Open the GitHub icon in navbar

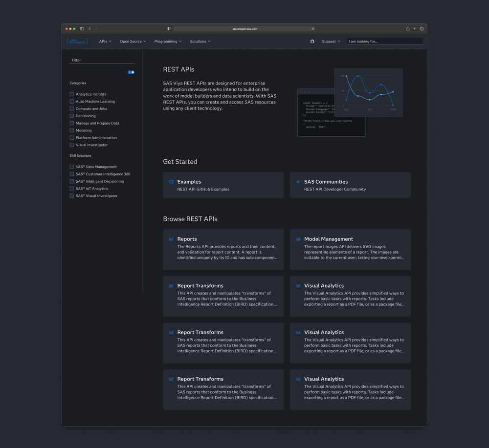pos(312,42)
